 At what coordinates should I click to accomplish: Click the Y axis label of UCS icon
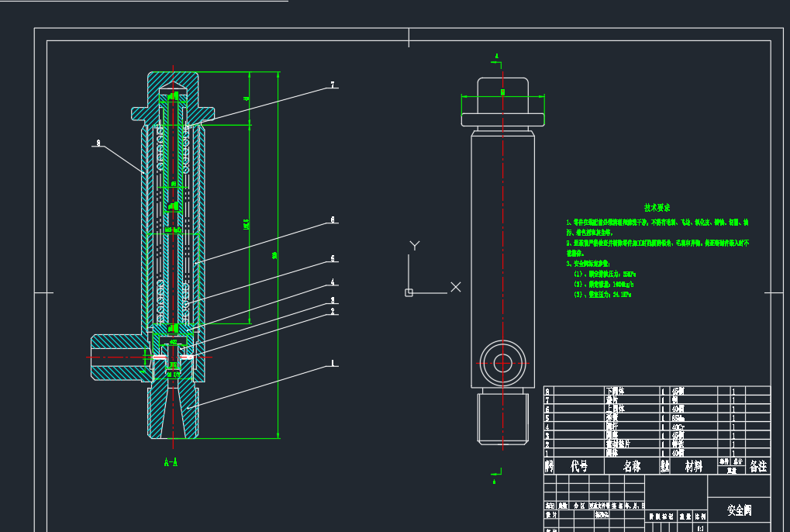click(x=415, y=245)
